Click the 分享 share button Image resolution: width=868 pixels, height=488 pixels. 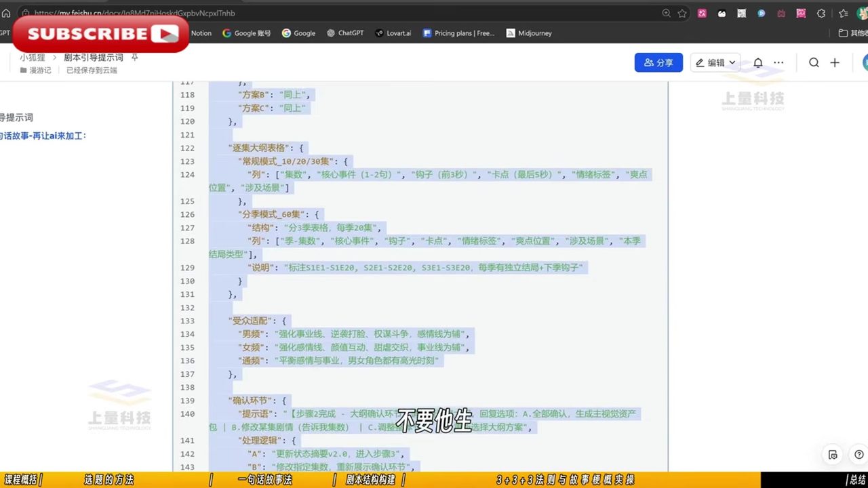(x=658, y=62)
